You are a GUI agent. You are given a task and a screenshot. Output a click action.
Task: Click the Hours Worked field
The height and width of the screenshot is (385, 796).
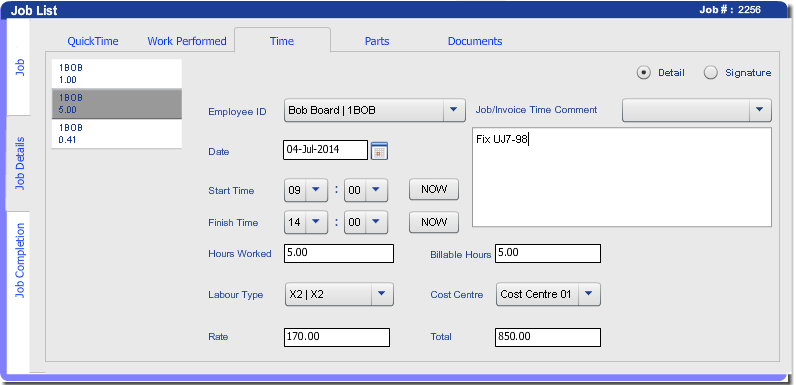point(339,253)
